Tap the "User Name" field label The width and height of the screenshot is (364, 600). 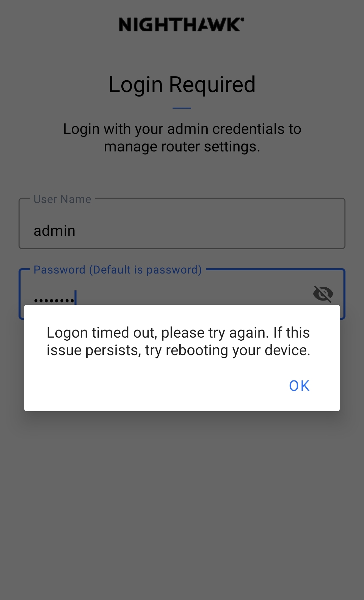click(x=62, y=199)
